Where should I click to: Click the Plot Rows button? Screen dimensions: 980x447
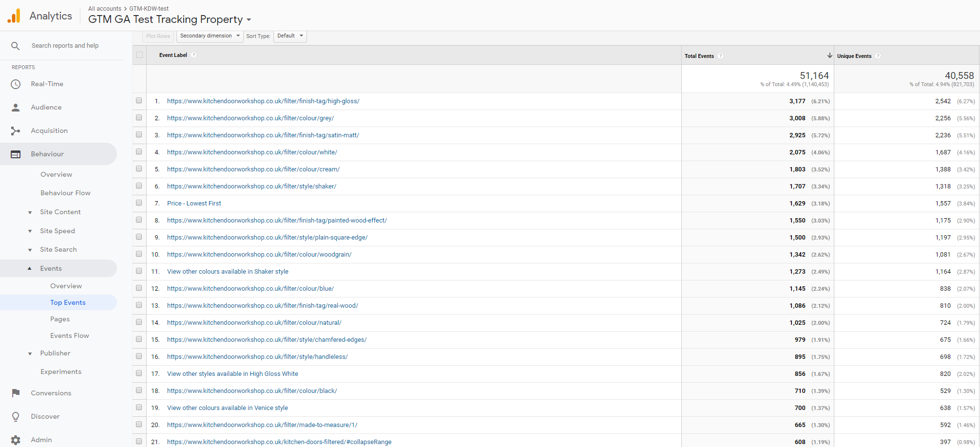pyautogui.click(x=158, y=36)
